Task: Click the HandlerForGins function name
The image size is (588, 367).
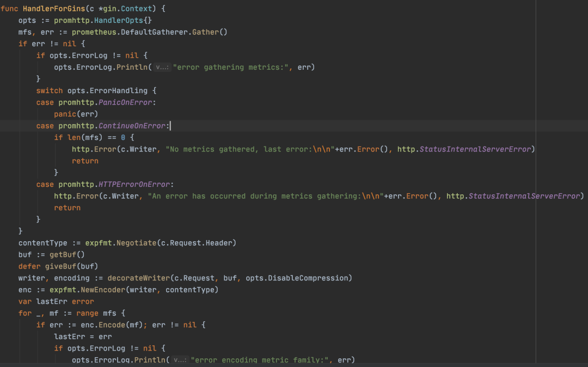Action: tap(53, 9)
